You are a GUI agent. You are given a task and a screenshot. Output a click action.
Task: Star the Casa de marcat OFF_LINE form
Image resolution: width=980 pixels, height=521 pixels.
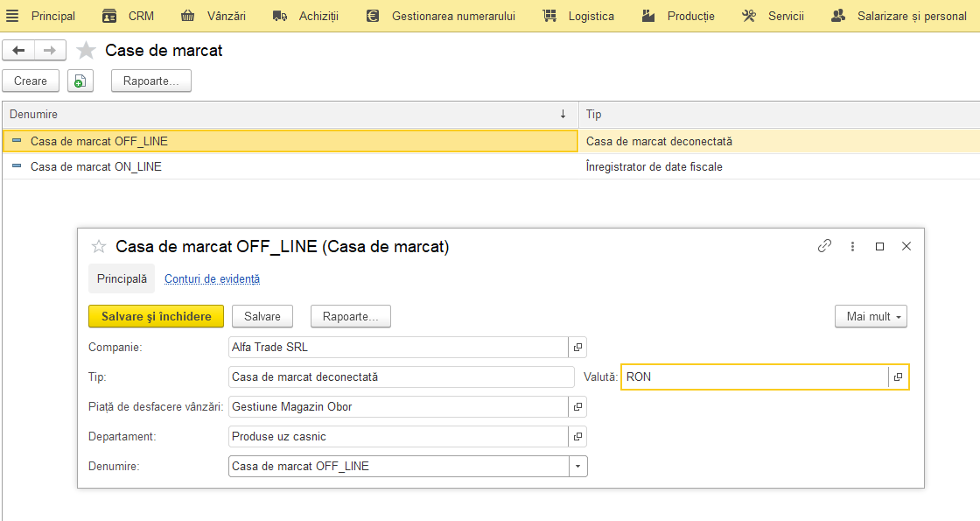click(99, 246)
